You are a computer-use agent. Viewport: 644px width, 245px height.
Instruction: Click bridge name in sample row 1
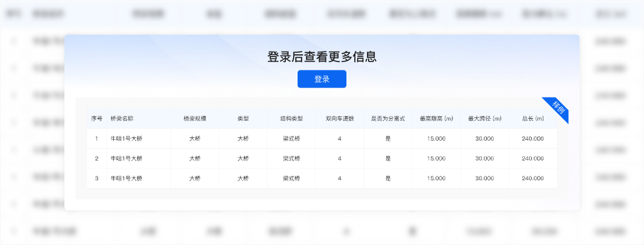(127, 139)
